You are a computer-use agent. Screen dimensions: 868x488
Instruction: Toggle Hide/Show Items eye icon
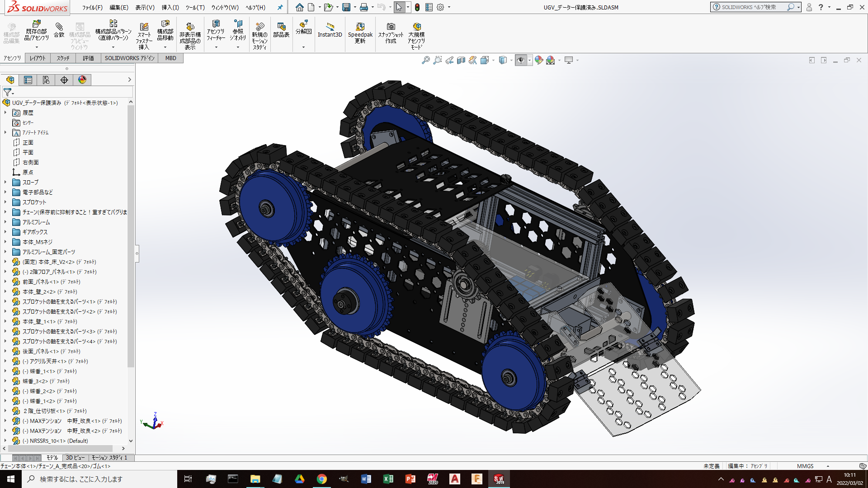coord(521,60)
